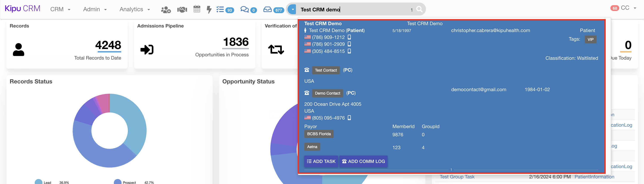Expand the CC user account dropdown

click(x=627, y=8)
